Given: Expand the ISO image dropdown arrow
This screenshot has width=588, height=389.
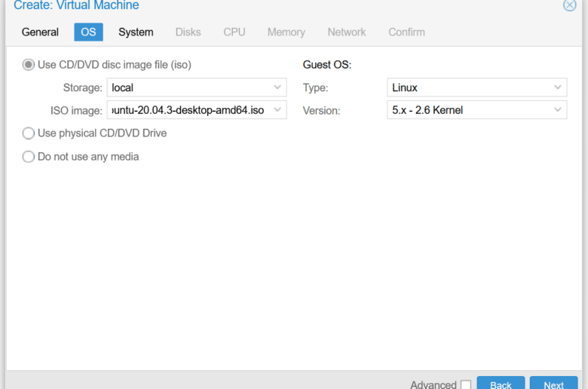Looking at the screenshot, I should pos(277,110).
